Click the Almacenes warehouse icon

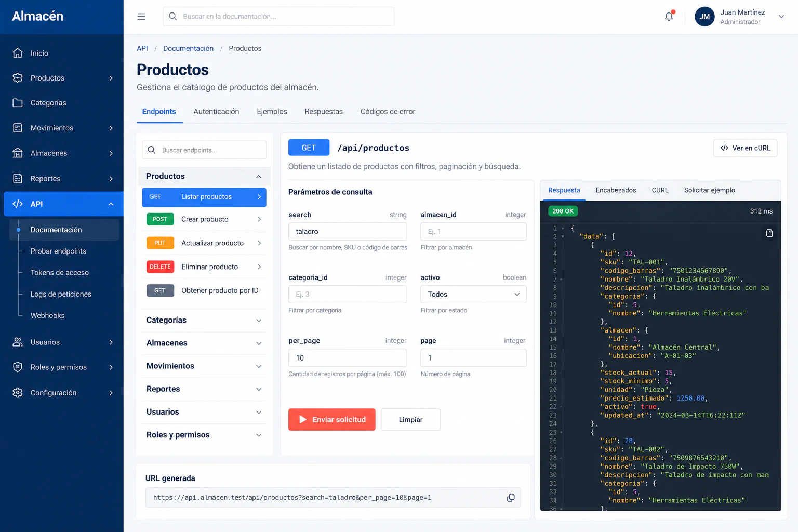pyautogui.click(x=18, y=153)
